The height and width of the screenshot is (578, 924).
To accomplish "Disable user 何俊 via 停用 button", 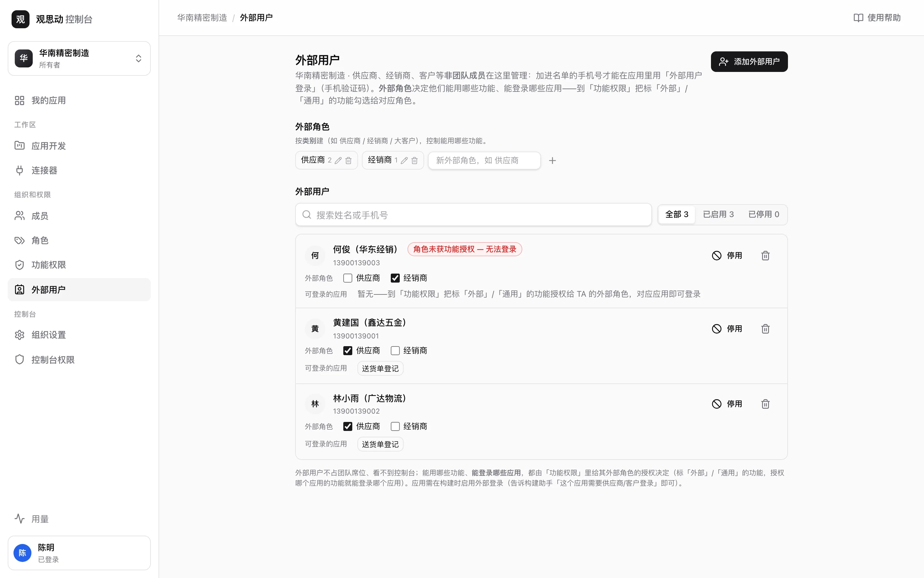I will [x=727, y=255].
